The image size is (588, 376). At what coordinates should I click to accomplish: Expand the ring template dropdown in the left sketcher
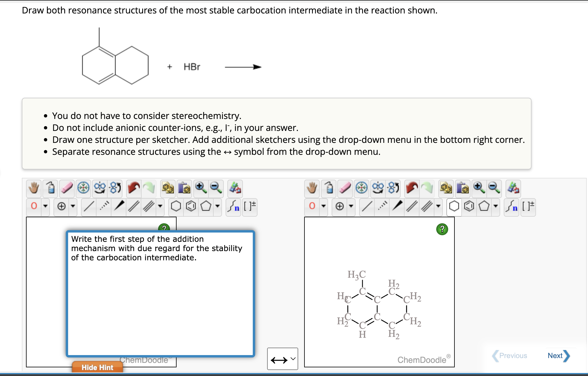point(218,206)
